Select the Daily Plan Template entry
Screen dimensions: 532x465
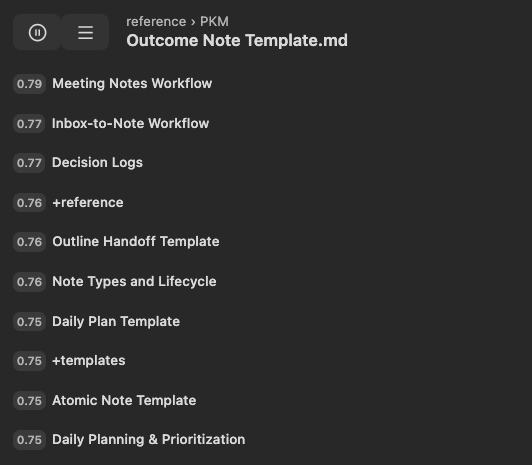tap(116, 322)
